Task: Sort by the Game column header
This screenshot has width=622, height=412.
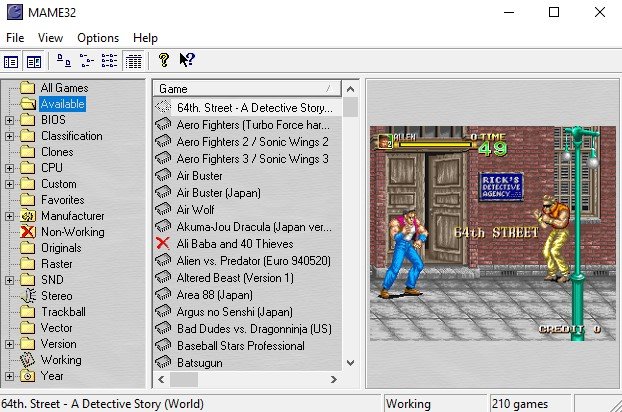Action: click(x=247, y=88)
